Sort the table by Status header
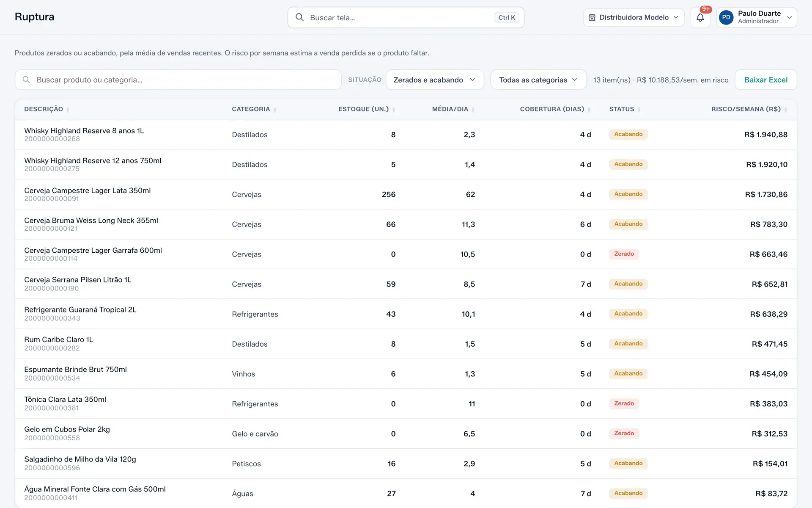The width and height of the screenshot is (812, 508). [621, 109]
